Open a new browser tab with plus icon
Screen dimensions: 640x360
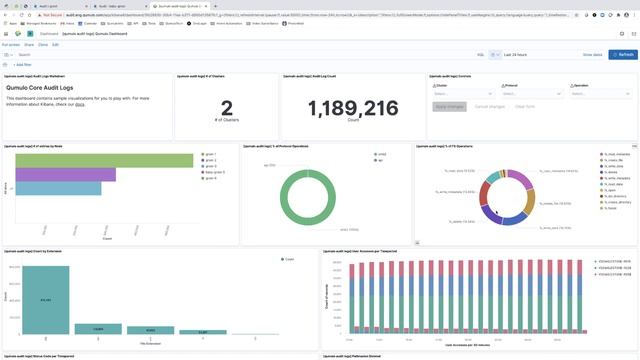pos(216,6)
